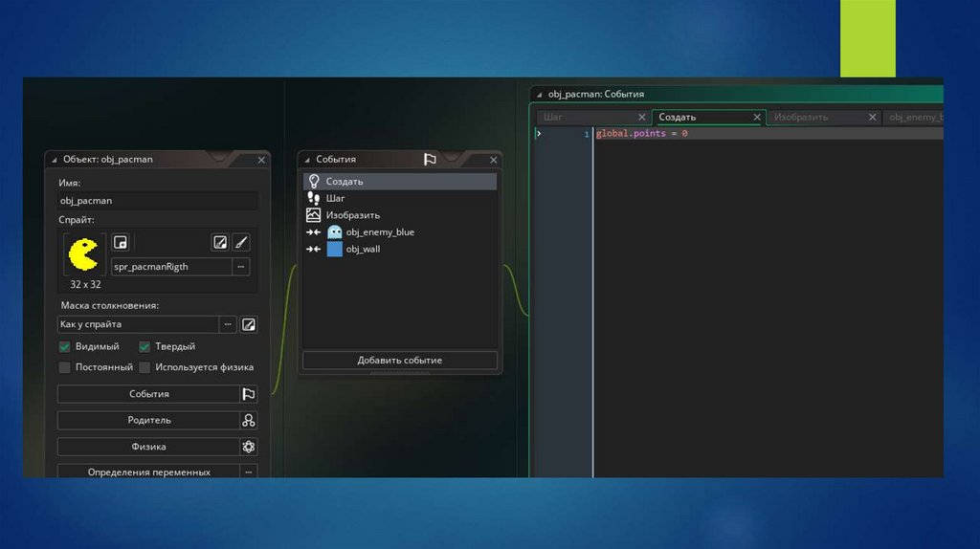Select obj_enemy_blue collision event
The height and width of the screenshot is (549, 980).
(400, 231)
